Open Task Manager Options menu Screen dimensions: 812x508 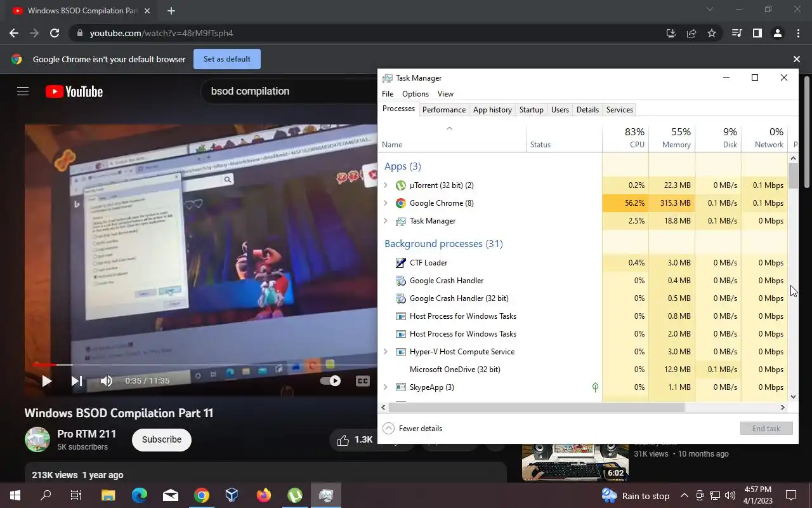click(x=416, y=94)
